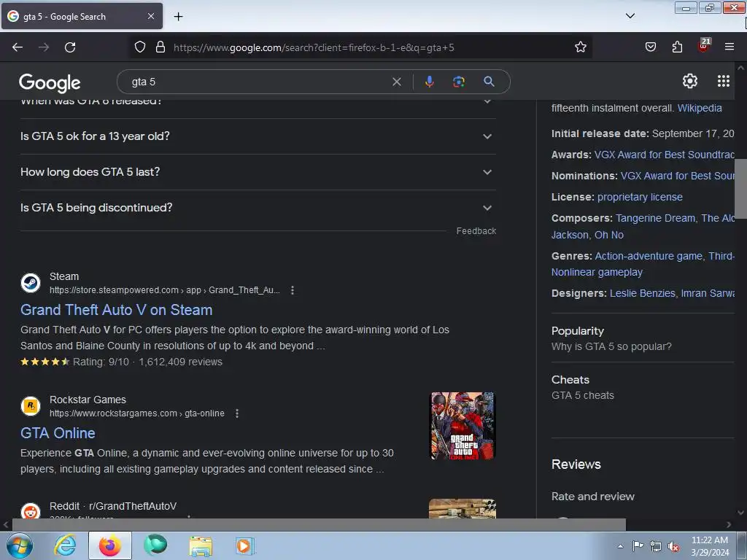Viewport: 747px width, 560px height.
Task: Open the folder (Explorer) taskbar icon
Action: 201,545
